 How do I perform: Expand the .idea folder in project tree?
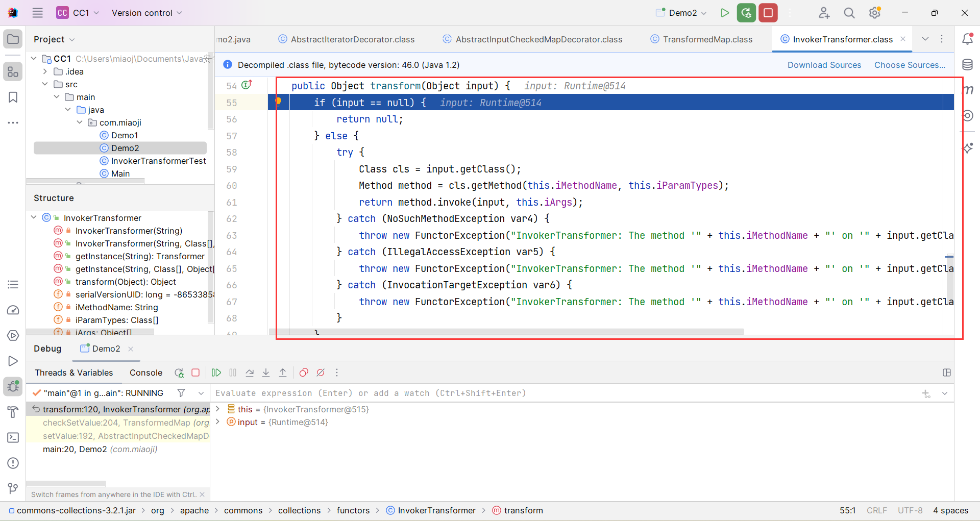coord(45,71)
